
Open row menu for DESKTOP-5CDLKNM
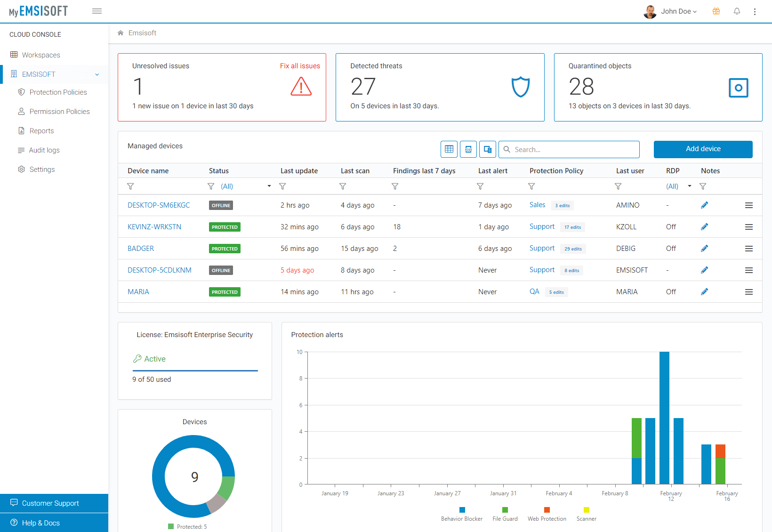[x=749, y=270]
